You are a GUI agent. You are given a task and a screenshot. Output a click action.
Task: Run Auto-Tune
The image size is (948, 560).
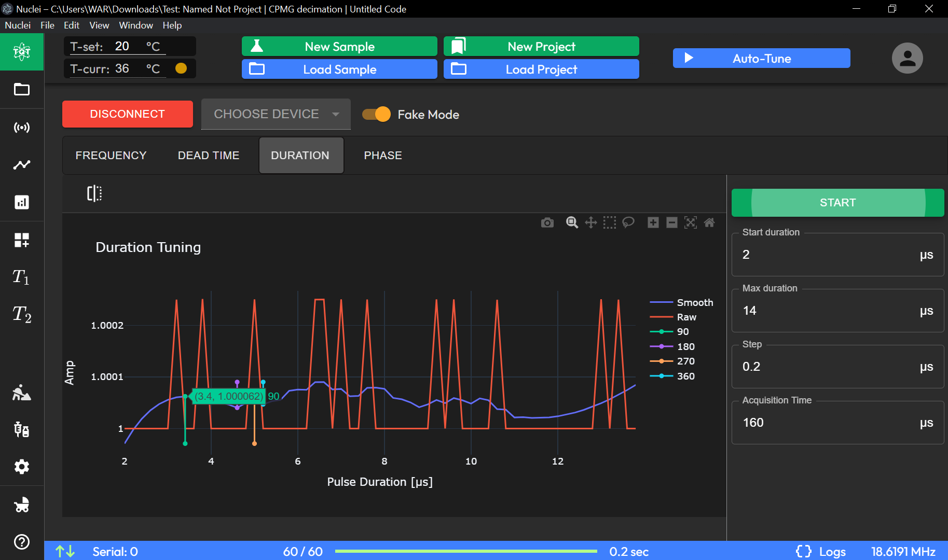point(762,58)
